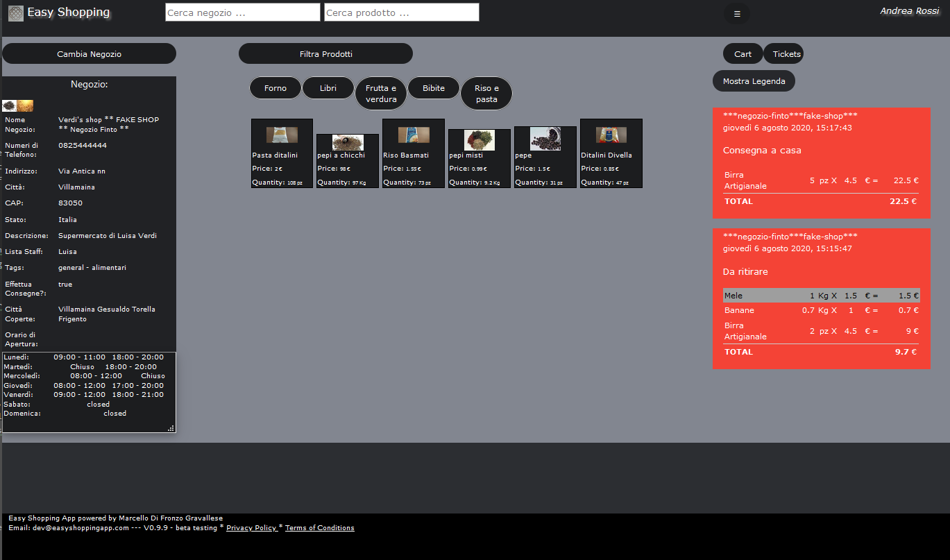950x560 pixels.
Task: Open the Riso Basmati product card
Action: coord(414,153)
